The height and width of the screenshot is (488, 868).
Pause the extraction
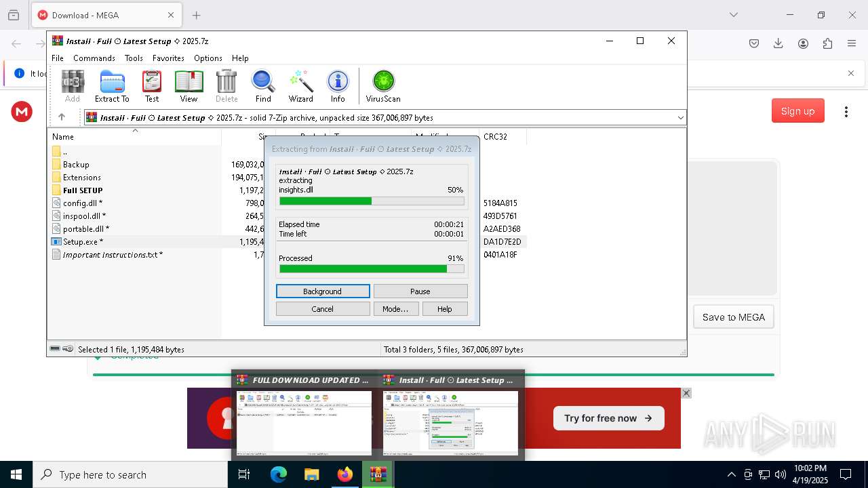[420, 291]
